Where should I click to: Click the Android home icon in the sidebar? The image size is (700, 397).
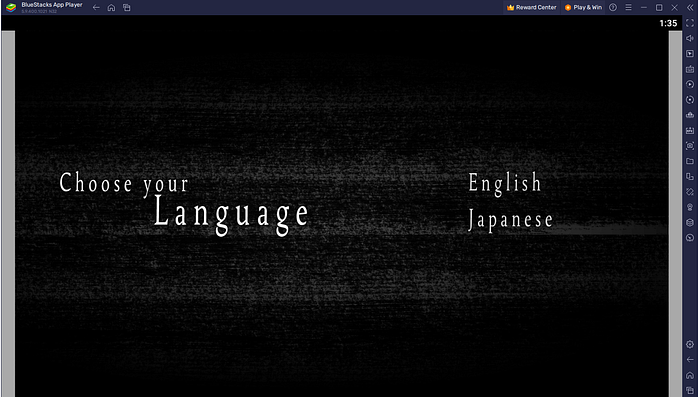690,375
